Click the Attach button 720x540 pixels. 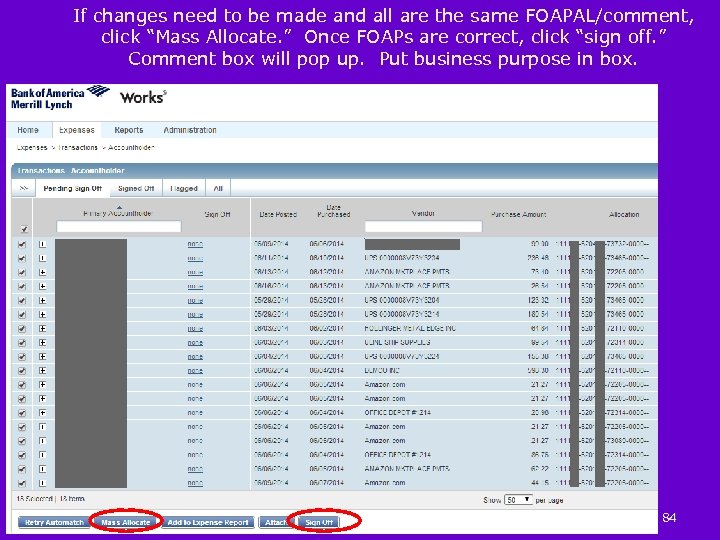276,523
